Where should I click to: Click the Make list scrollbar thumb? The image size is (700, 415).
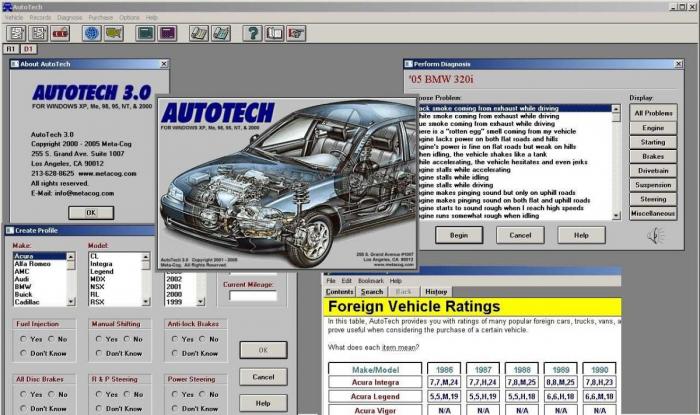(x=71, y=265)
